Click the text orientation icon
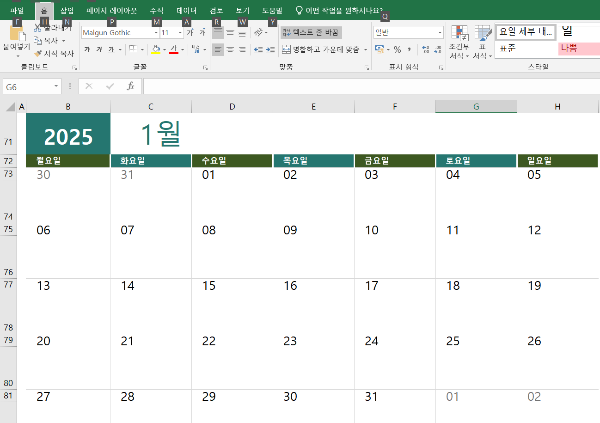The height and width of the screenshot is (423, 600). [258, 33]
